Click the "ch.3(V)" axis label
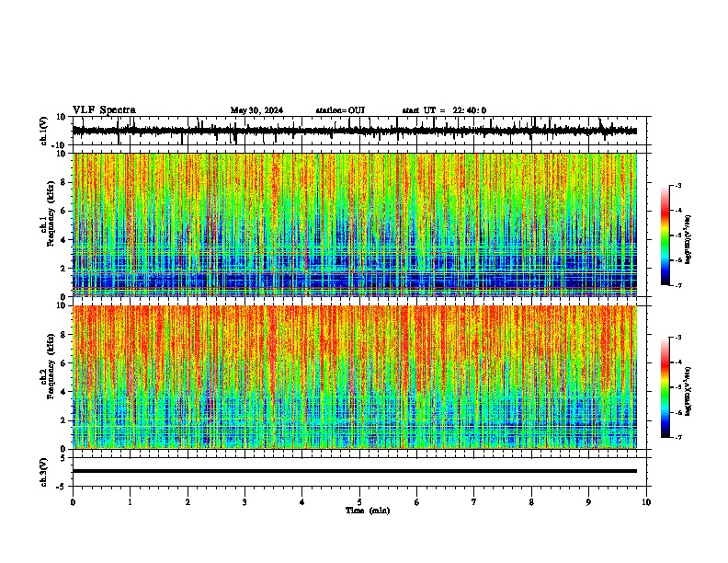The height and width of the screenshot is (563, 728). (44, 473)
